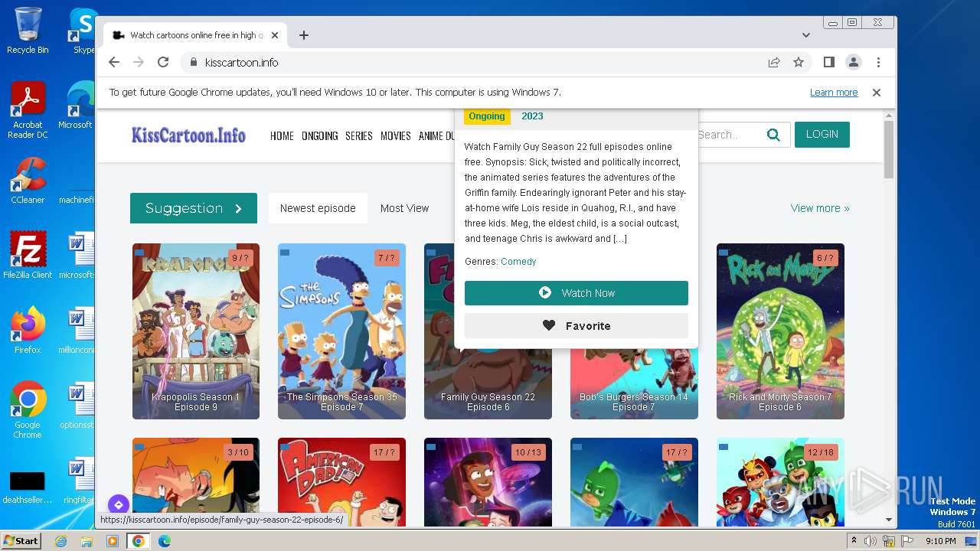The height and width of the screenshot is (551, 980).
Task: Reload the page with the refresh icon
Action: click(x=163, y=62)
